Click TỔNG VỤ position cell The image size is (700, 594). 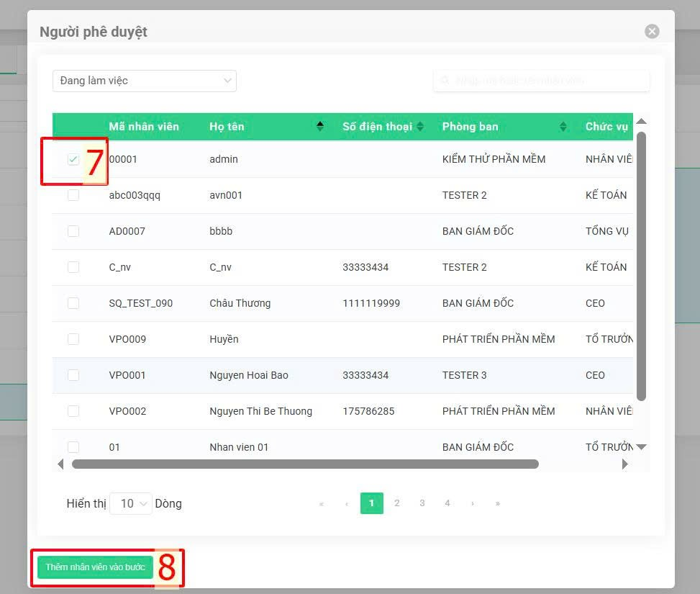click(x=606, y=231)
